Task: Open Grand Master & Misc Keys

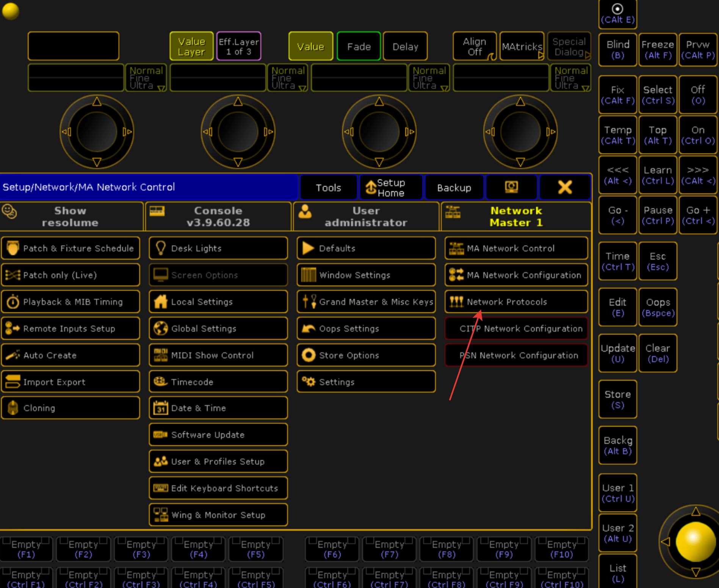Action: (x=366, y=302)
